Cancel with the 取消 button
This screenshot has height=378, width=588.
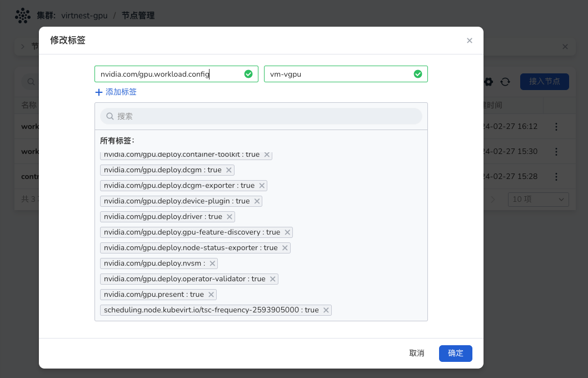pyautogui.click(x=417, y=353)
